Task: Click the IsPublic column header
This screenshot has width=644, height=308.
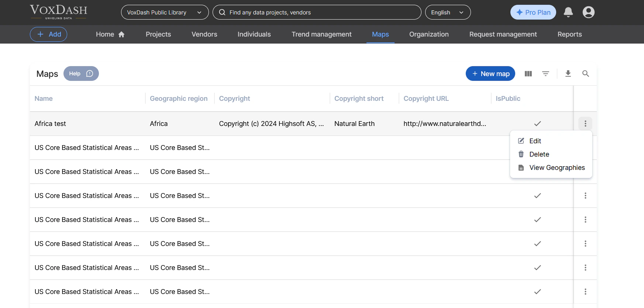Action: [508, 99]
